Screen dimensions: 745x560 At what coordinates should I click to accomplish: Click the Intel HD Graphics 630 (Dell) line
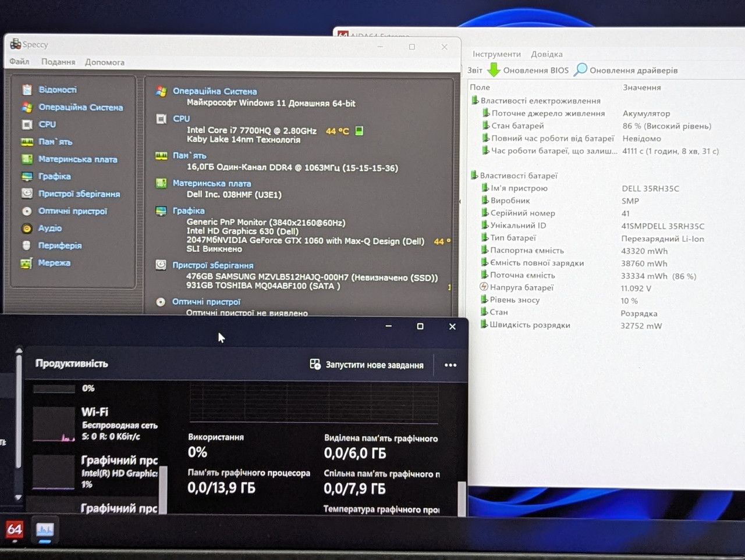tap(243, 231)
